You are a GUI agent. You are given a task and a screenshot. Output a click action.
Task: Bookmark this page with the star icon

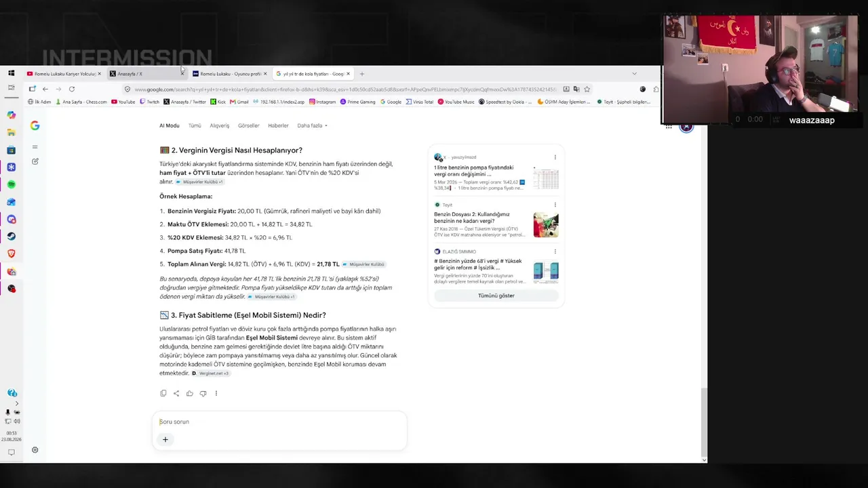click(587, 89)
